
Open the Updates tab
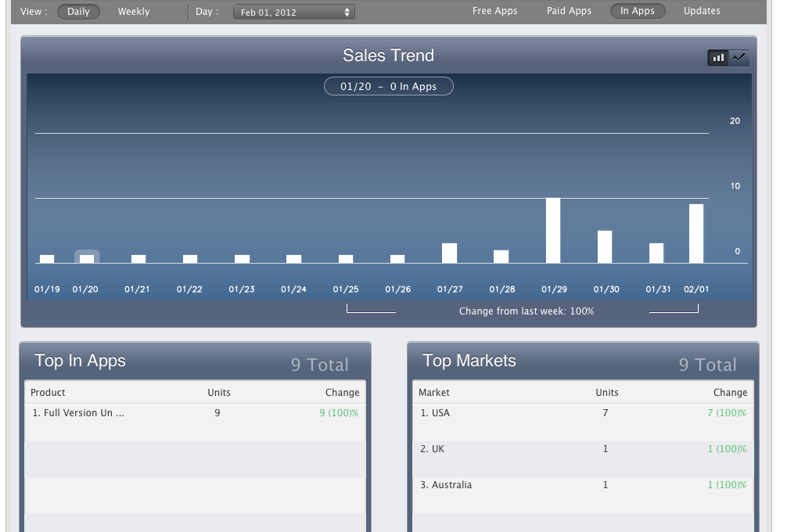[x=702, y=11]
